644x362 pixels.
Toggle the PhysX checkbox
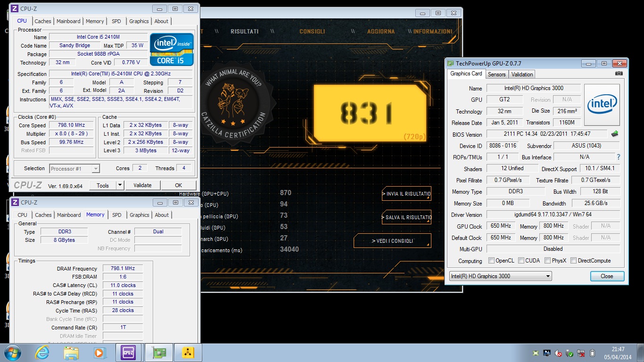pyautogui.click(x=547, y=260)
